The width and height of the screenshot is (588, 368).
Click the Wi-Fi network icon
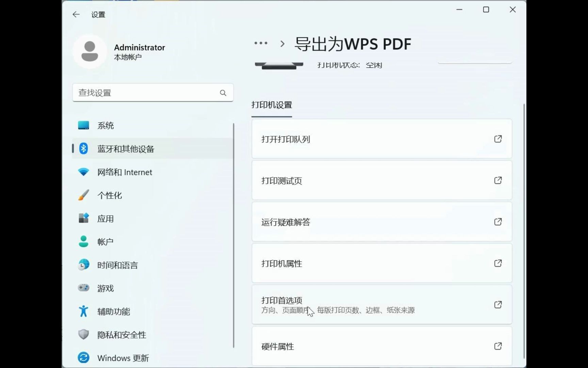click(x=83, y=172)
